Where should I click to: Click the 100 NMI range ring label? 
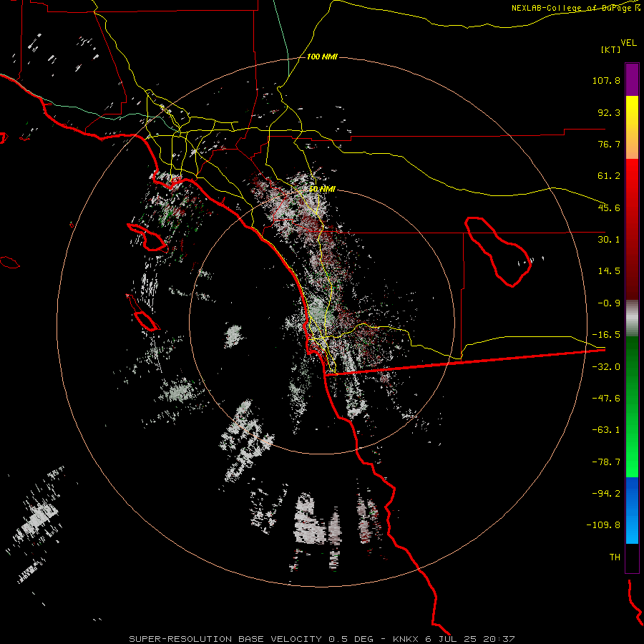tap(322, 57)
